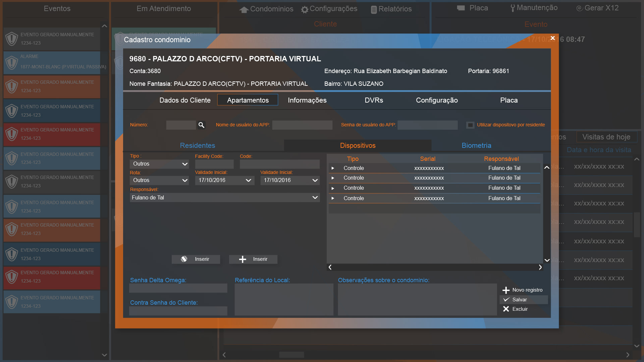Switch to Dados do Cliente tab
Viewport: 644px width, 362px height.
(185, 100)
